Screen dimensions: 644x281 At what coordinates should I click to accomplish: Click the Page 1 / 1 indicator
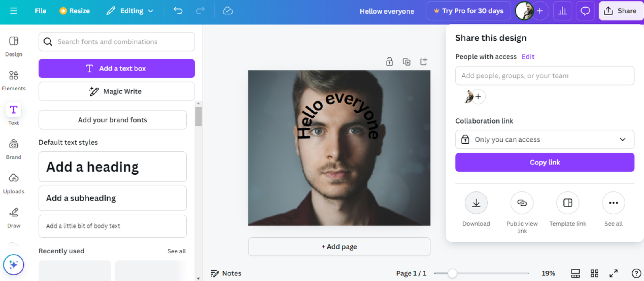coord(411,273)
